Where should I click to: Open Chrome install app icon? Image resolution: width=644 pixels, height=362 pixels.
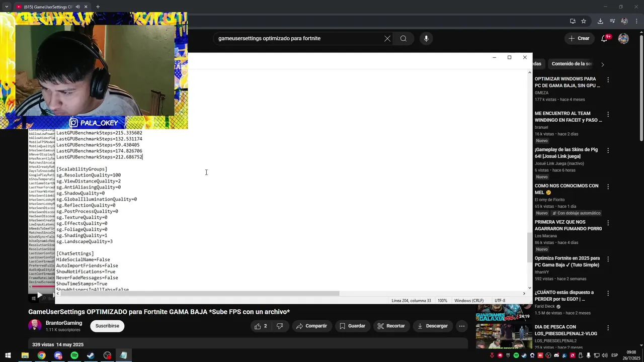pos(573,21)
